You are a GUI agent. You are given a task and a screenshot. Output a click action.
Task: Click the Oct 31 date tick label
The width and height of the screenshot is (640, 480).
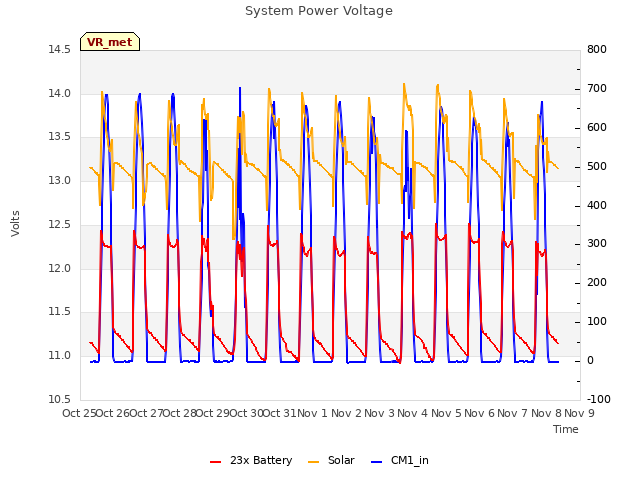(280, 413)
